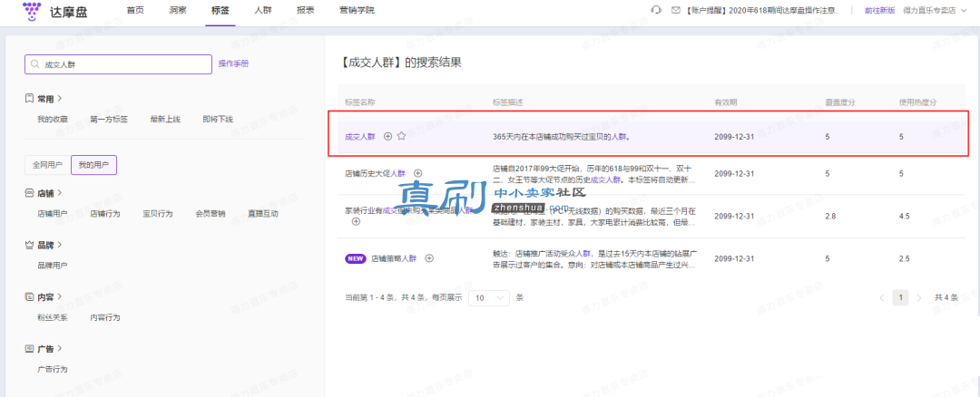Screen dimensions: 980x397
Task: Open 报表 tab
Action: click(306, 10)
